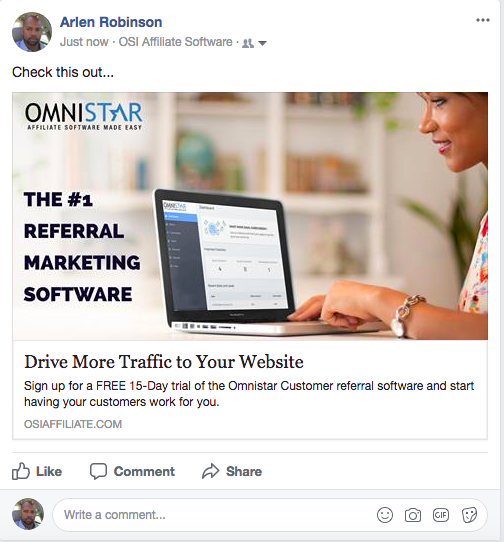
Task: Click the thumbs-up Like icon
Action: click(21, 471)
